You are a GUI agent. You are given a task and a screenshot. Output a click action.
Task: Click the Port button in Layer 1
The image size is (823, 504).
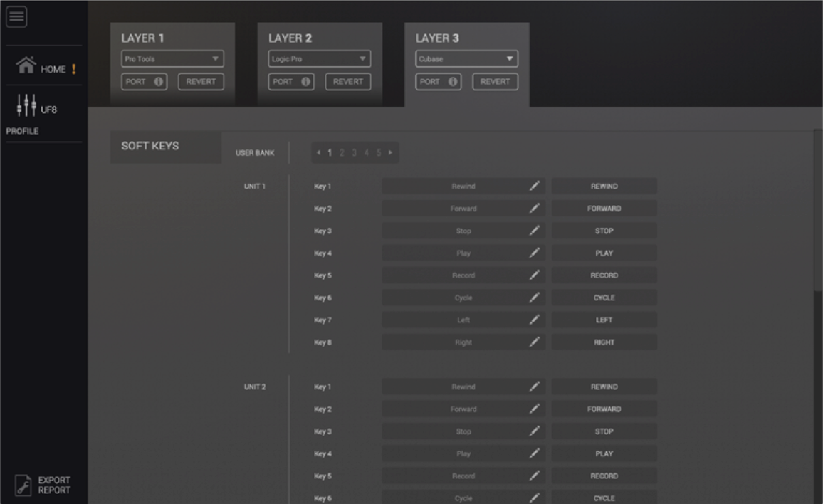[145, 82]
